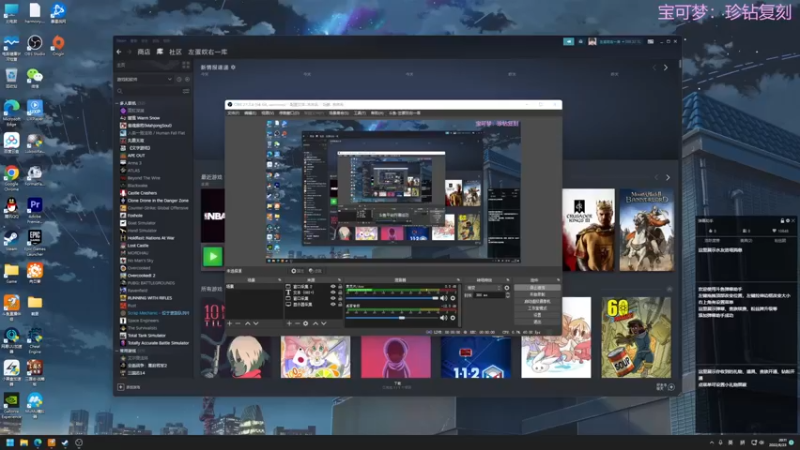Mute the second audio mixer track
The image size is (800, 450).
443,318
